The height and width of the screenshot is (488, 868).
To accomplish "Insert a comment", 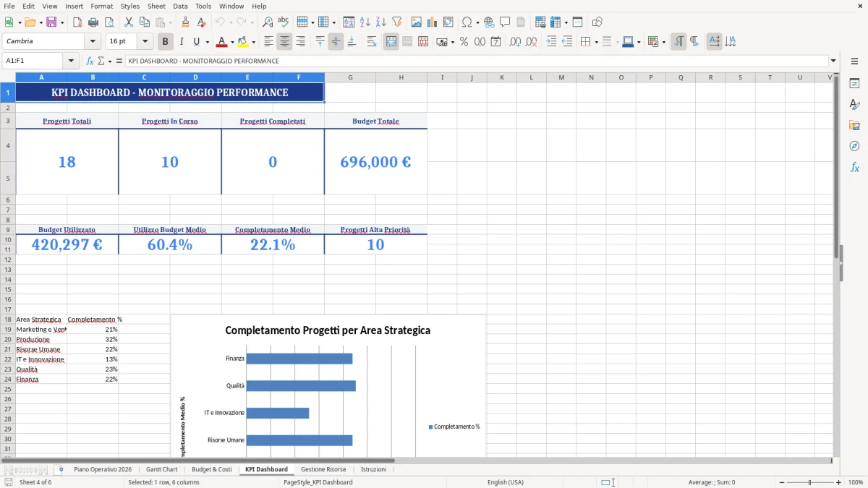I will pyautogui.click(x=505, y=22).
